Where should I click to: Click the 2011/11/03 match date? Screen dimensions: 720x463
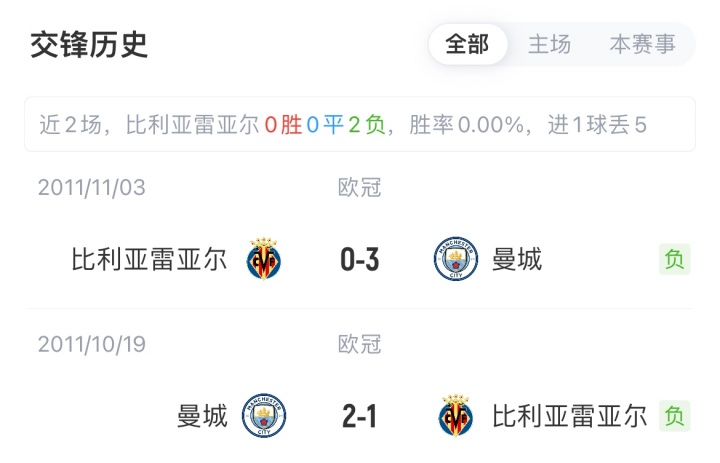click(x=92, y=187)
